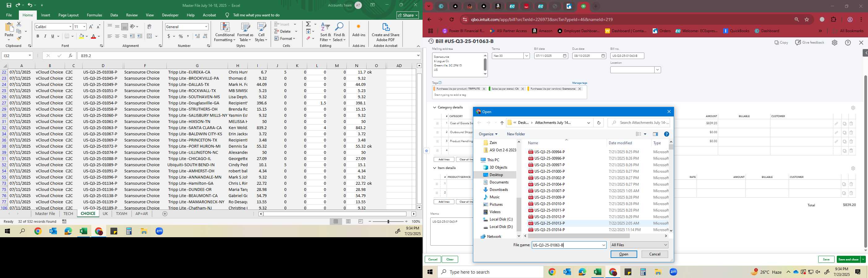Click the Add-ins icon in Excel
This screenshot has height=278, width=868.
click(359, 30)
